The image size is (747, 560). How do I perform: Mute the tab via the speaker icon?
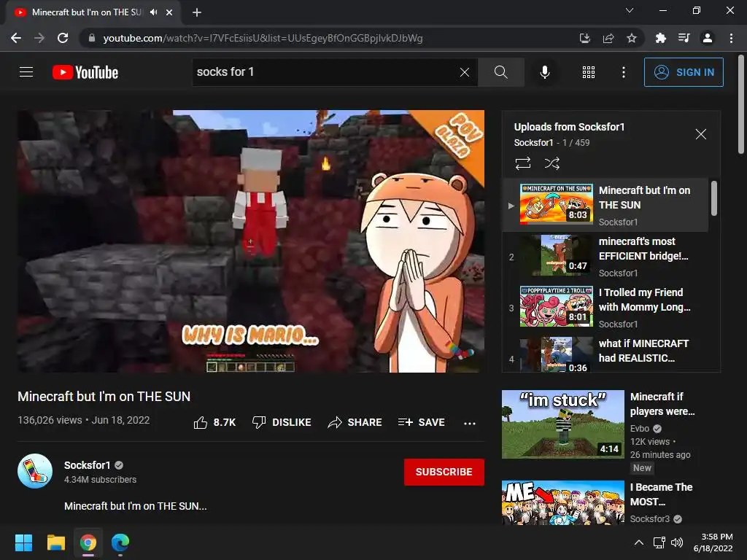(x=153, y=12)
